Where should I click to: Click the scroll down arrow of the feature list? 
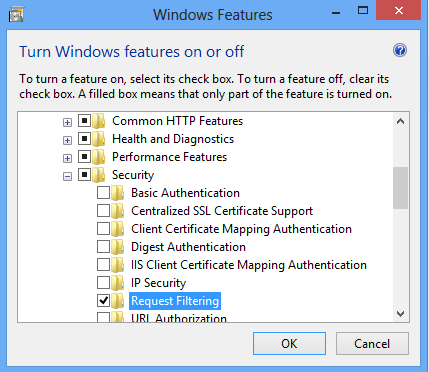400,314
